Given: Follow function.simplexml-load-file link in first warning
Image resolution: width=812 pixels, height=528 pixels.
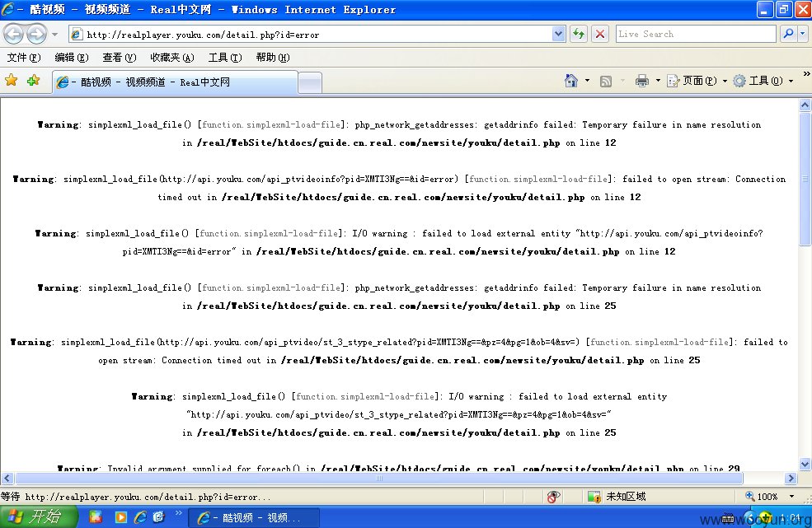Looking at the screenshot, I should [271, 124].
